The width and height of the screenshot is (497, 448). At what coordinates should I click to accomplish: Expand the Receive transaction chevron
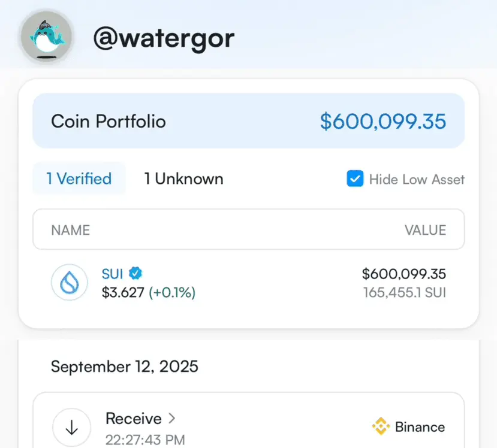pos(172,418)
